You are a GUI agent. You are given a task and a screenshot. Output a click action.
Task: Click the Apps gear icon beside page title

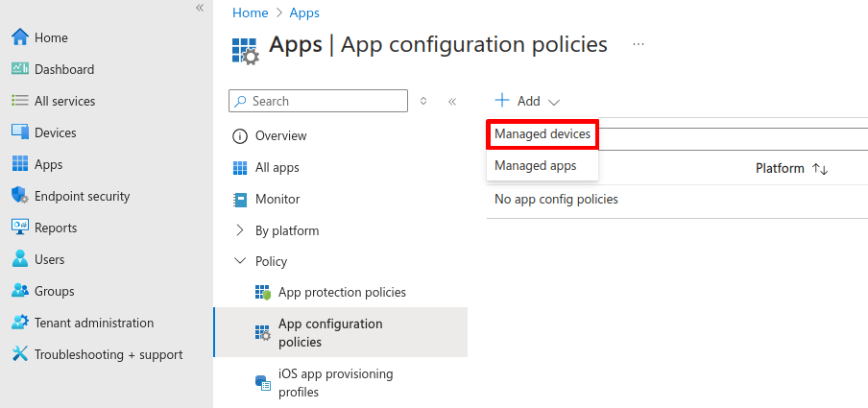click(x=245, y=51)
